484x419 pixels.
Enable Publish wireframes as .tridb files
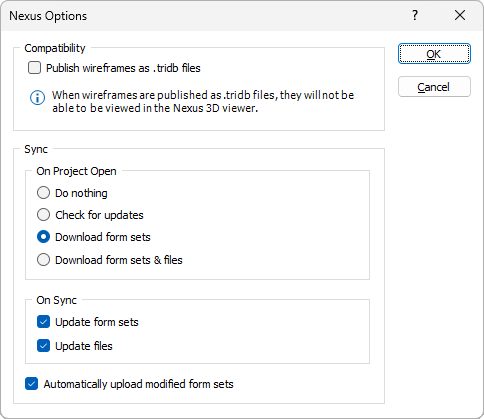[34, 68]
